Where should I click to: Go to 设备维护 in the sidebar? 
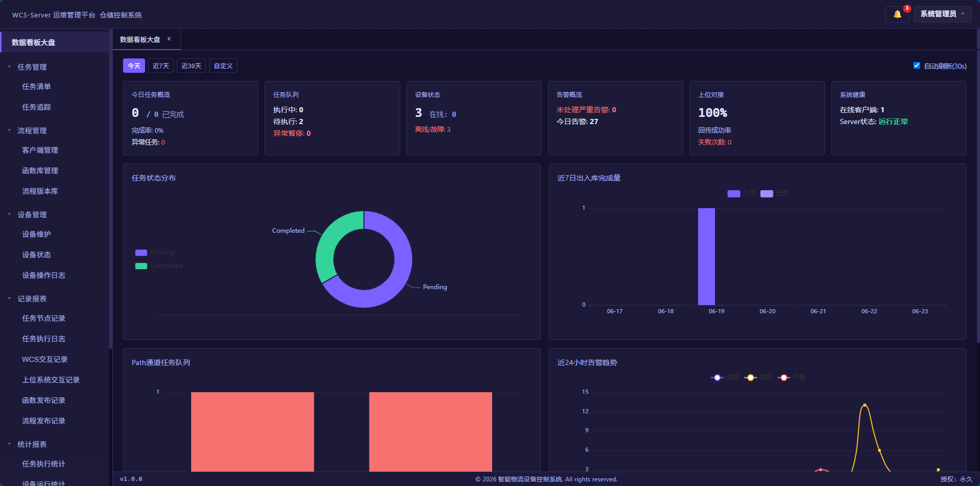click(x=36, y=234)
